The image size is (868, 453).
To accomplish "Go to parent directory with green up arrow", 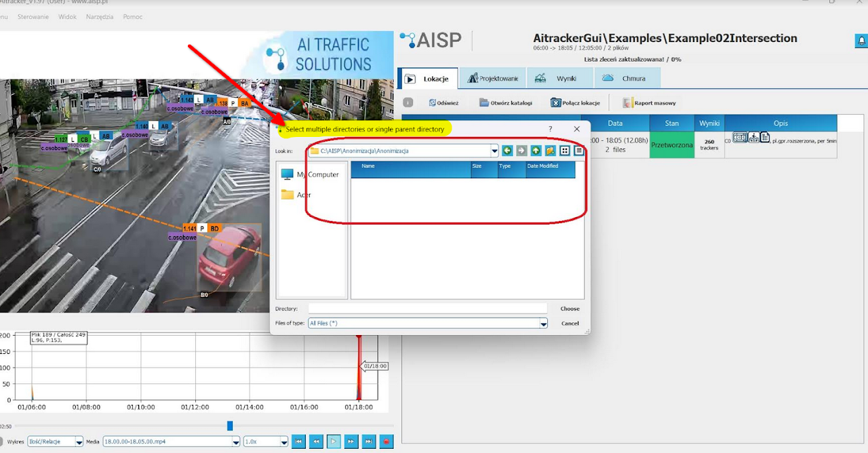I will click(536, 151).
